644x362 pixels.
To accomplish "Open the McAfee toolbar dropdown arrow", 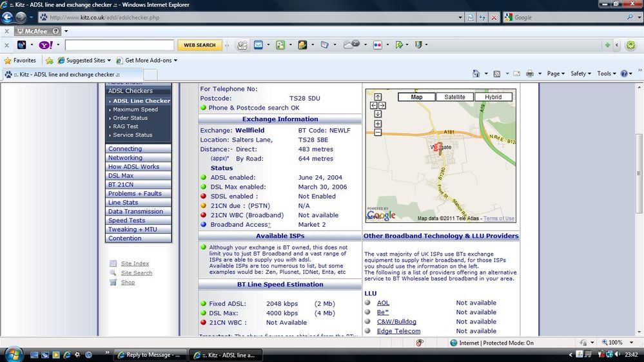I will point(66,31).
